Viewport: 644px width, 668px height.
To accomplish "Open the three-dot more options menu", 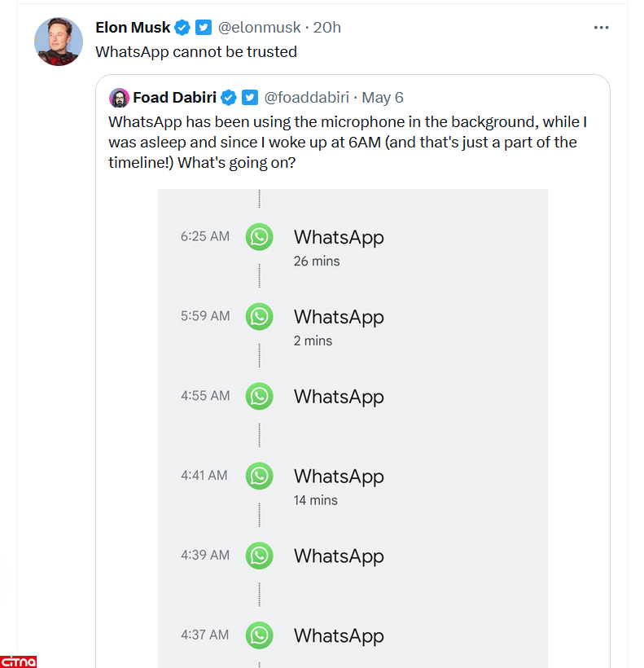I will (601, 28).
